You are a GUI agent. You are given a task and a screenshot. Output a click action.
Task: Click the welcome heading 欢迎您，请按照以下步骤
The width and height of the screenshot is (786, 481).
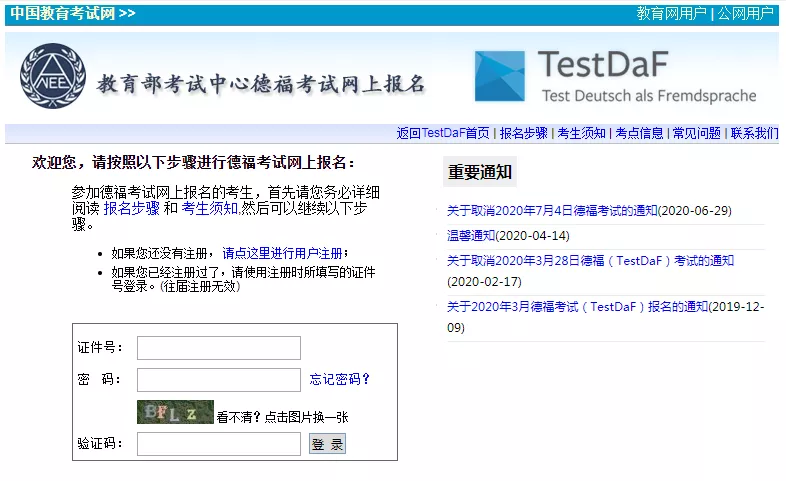[193, 162]
